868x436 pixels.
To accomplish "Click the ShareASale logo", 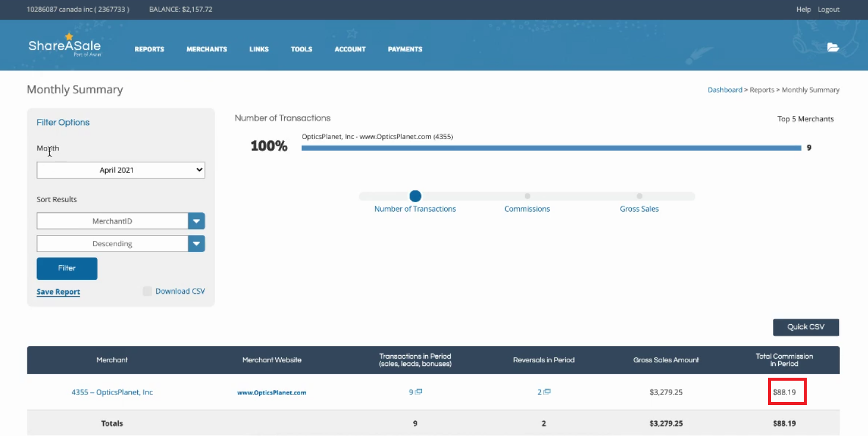I will click(64, 45).
